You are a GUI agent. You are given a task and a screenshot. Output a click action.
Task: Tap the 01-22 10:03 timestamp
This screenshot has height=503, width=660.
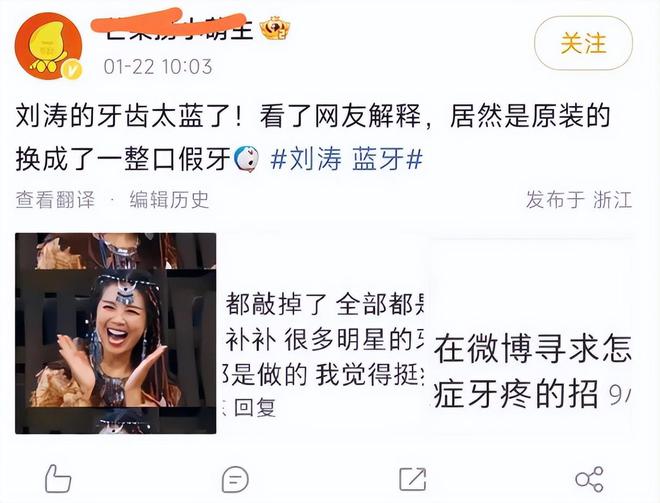pyautogui.click(x=158, y=67)
